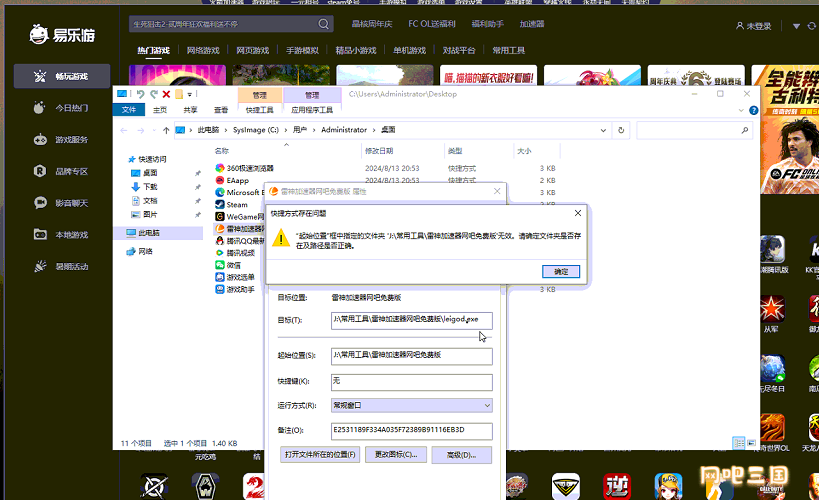Click 未登录 user icon in 易乐游

pyautogui.click(x=740, y=26)
